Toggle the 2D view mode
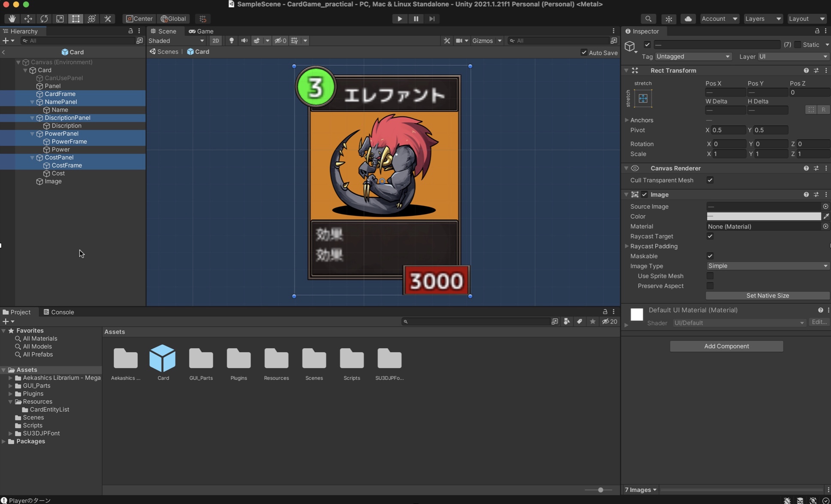831x504 pixels. pos(215,40)
